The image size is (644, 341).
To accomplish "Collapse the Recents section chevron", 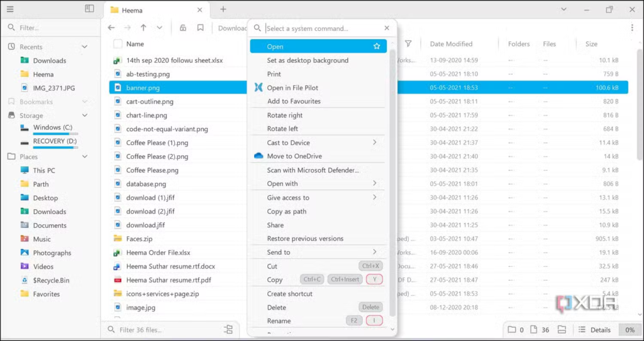I will (x=85, y=47).
